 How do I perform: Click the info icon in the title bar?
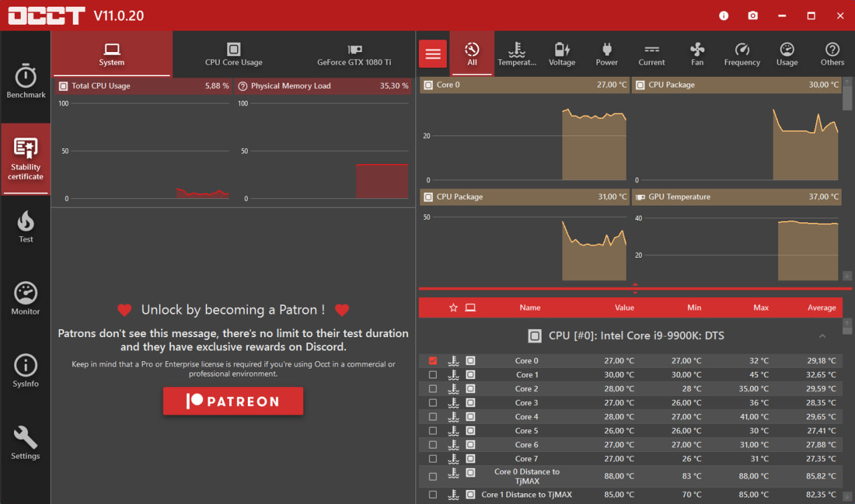pos(724,15)
